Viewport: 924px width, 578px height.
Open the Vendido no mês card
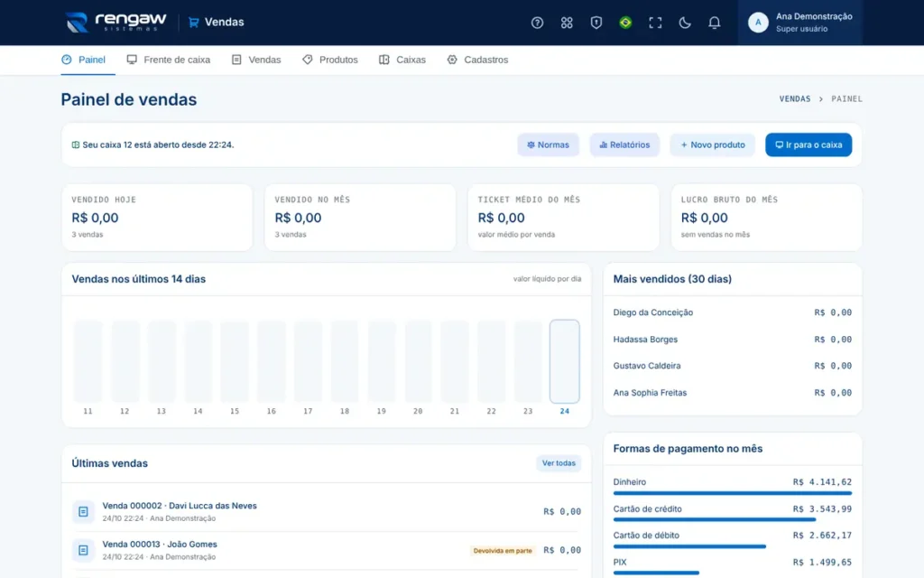pos(360,217)
